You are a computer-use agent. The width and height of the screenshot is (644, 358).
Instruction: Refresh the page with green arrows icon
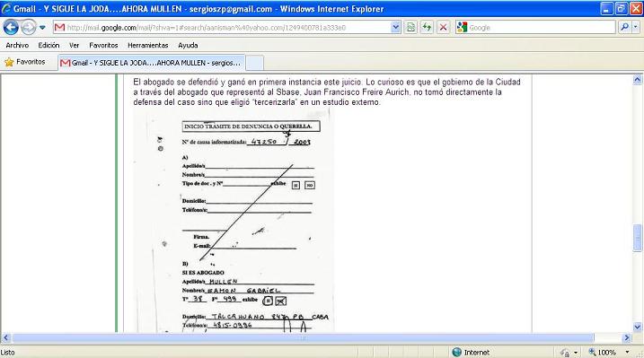point(428,28)
